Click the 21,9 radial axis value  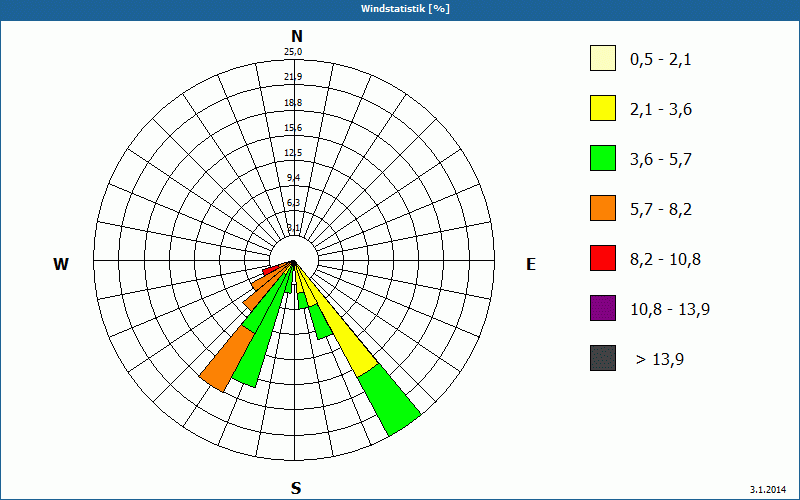point(294,77)
